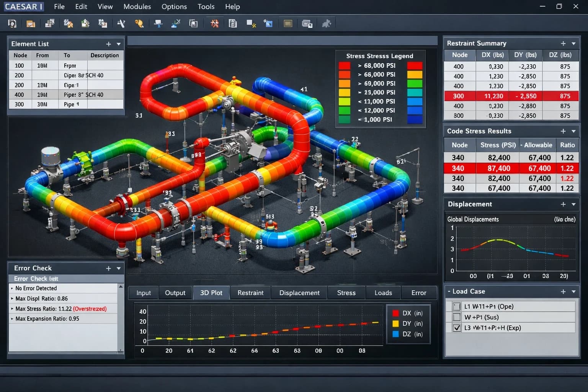Image resolution: width=588 pixels, height=392 pixels.
Task: Click the red crossed tools toolbar icon
Action: 215,24
